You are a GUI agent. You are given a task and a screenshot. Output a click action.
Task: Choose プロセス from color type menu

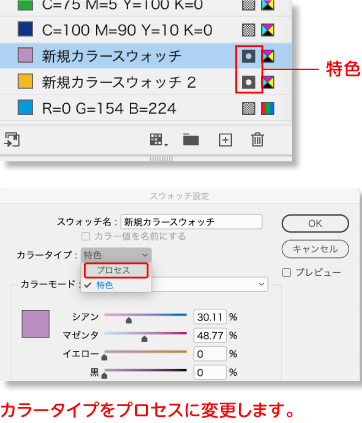click(116, 270)
